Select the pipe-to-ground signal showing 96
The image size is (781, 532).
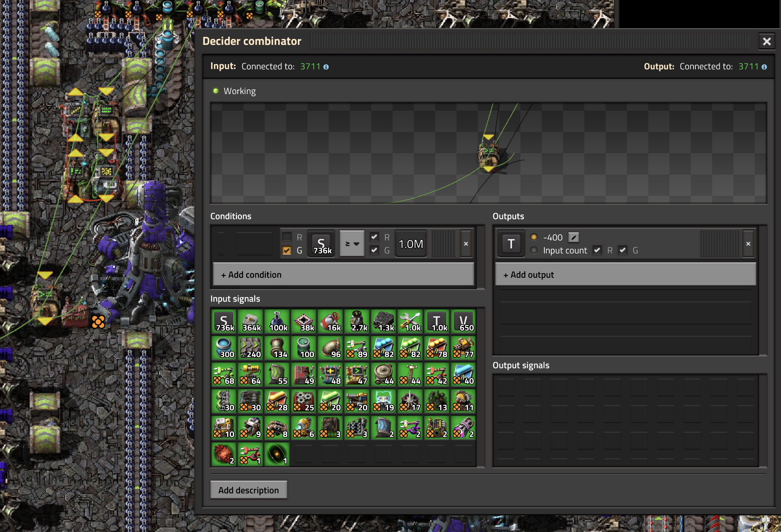pyautogui.click(x=331, y=348)
